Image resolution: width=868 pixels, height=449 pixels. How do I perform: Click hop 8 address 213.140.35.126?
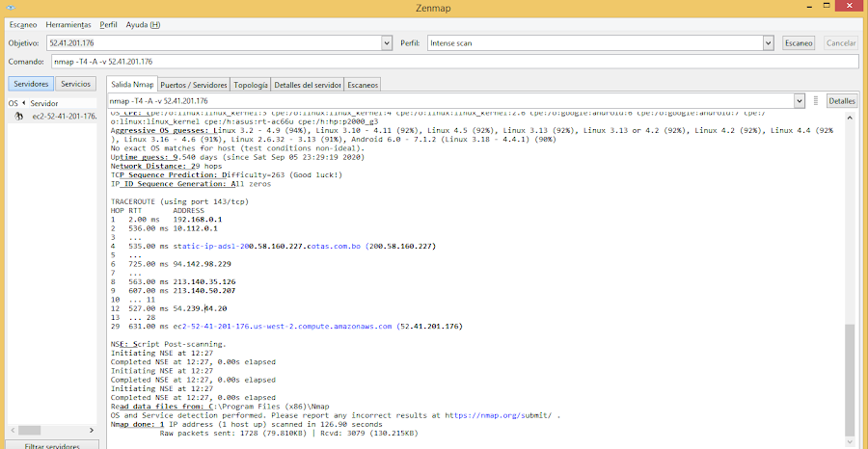point(204,281)
